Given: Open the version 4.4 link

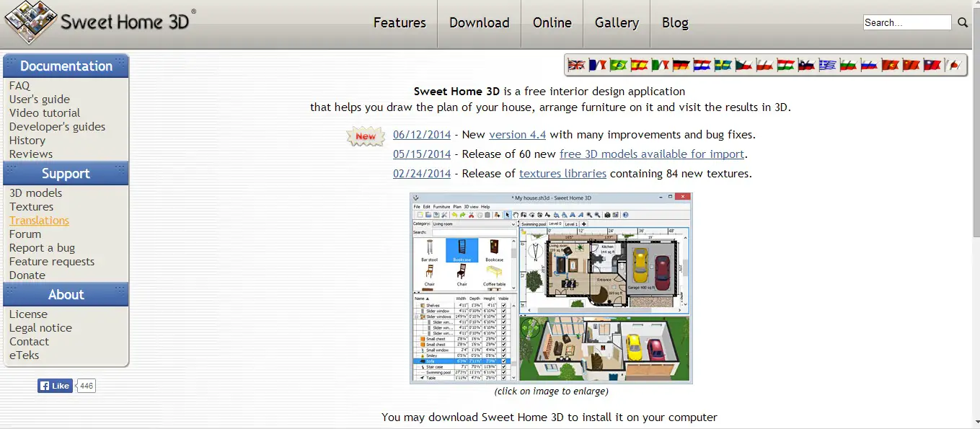Looking at the screenshot, I should 517,135.
